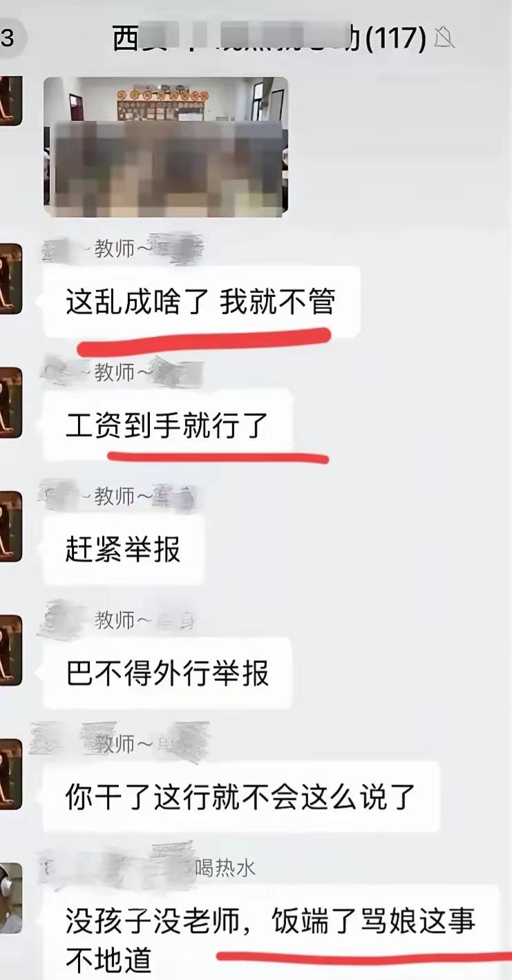This screenshot has height=980, width=512.
Task: Select the 赶紧举报 message bubble
Action: [x=124, y=549]
